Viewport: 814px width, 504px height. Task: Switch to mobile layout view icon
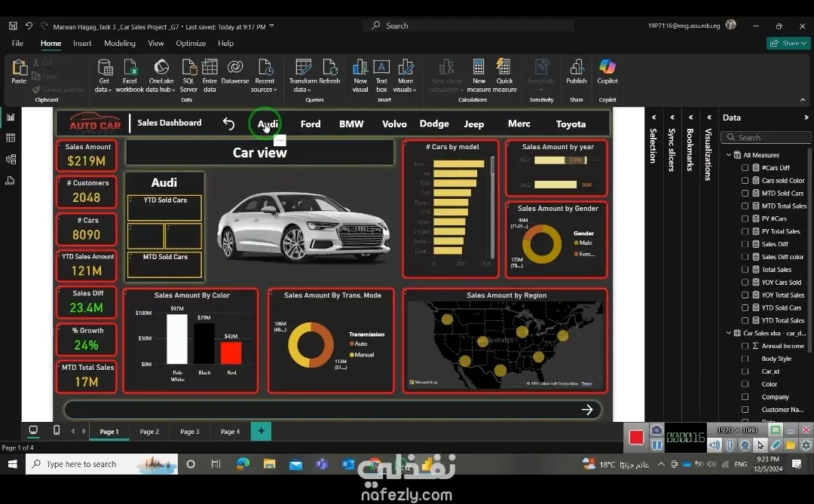click(57, 430)
